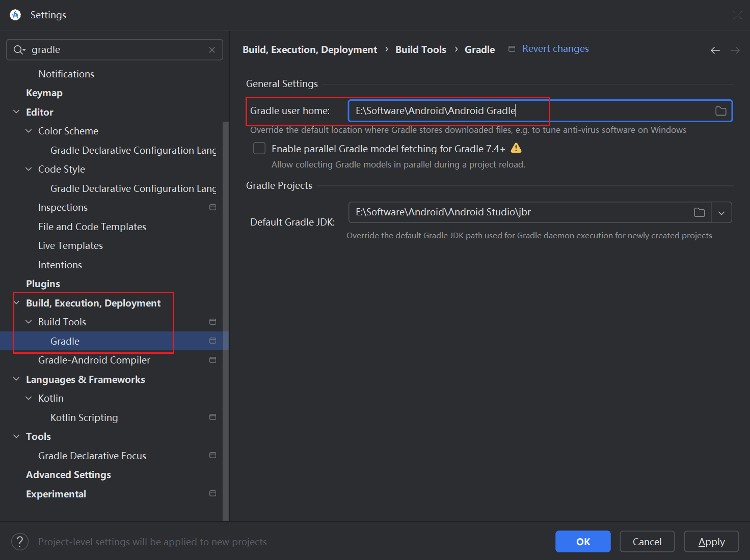Click into the Gradle user home path field
Image resolution: width=750 pixels, height=560 pixels.
530,111
